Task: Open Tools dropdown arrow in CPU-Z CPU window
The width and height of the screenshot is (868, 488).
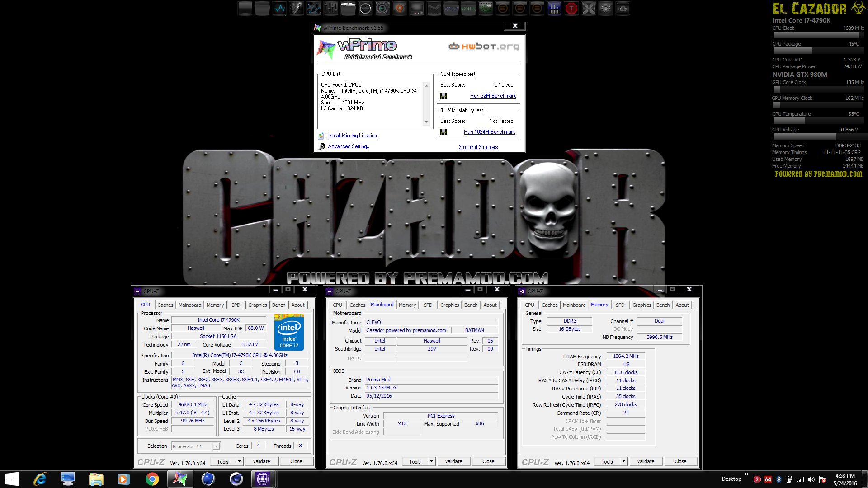Action: tap(239, 461)
